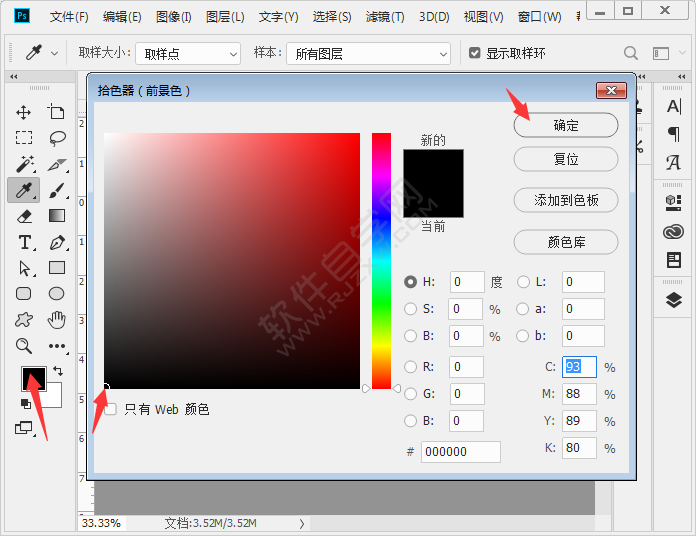Click the vertical hue slider bar

(381, 261)
